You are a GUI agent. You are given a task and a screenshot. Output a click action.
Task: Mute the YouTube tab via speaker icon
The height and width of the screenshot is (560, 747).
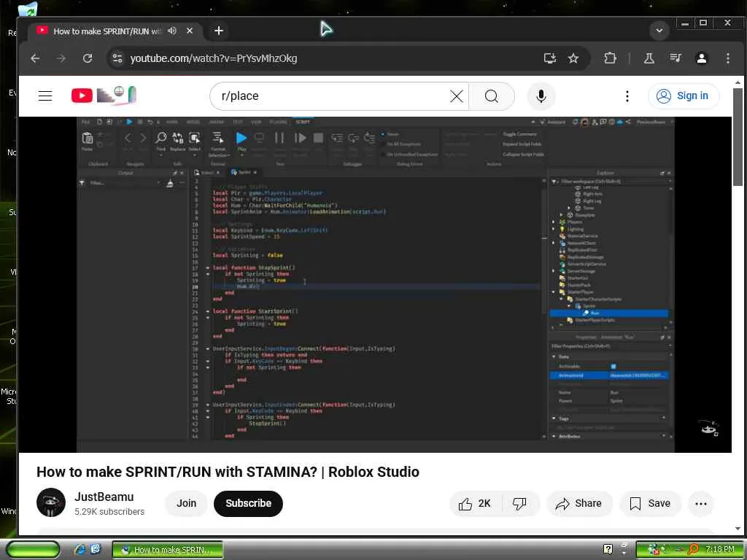tap(172, 31)
